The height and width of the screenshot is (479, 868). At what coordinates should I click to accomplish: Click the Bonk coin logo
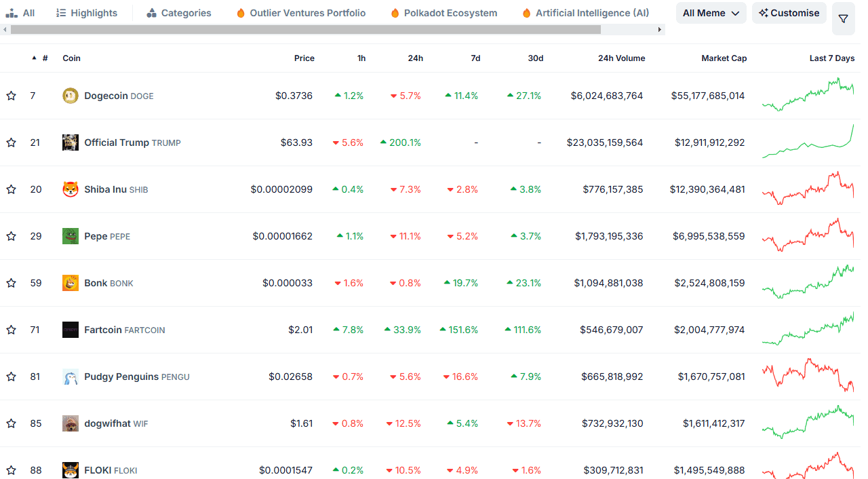tap(71, 283)
